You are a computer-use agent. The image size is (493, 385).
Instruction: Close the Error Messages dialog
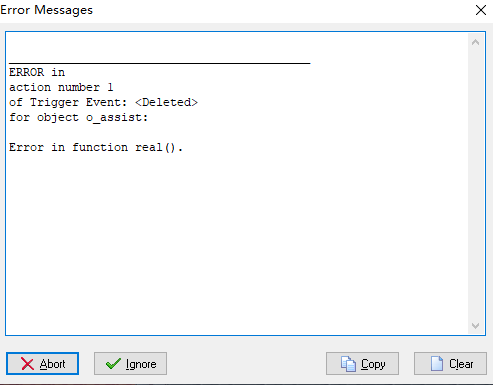pyautogui.click(x=481, y=10)
